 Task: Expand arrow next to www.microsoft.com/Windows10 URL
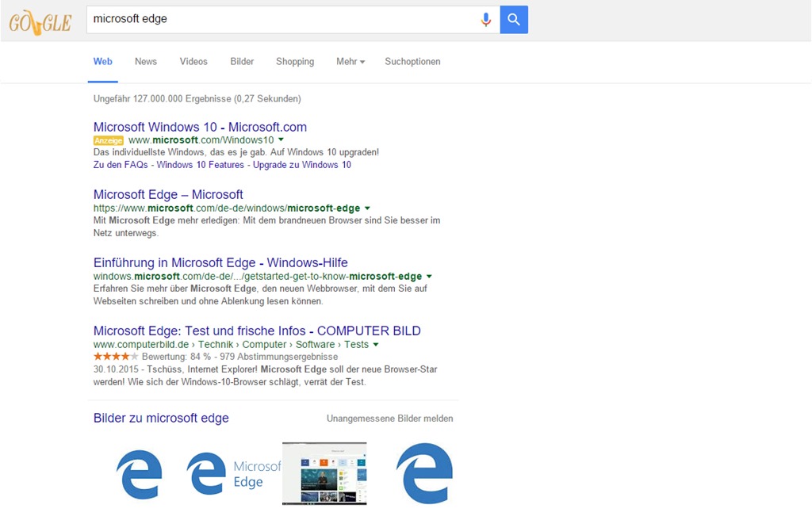[282, 140]
